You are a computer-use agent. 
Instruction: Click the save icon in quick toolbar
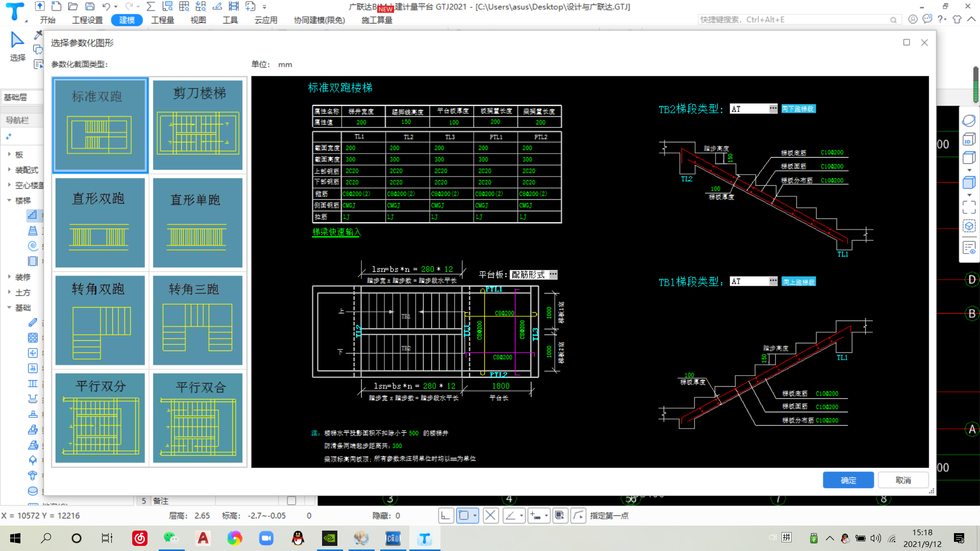tap(90, 6)
